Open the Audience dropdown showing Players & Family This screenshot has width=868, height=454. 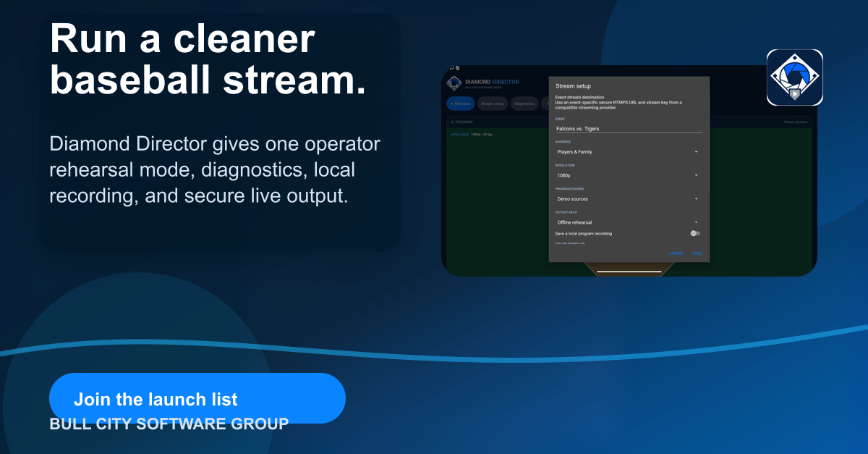(628, 152)
